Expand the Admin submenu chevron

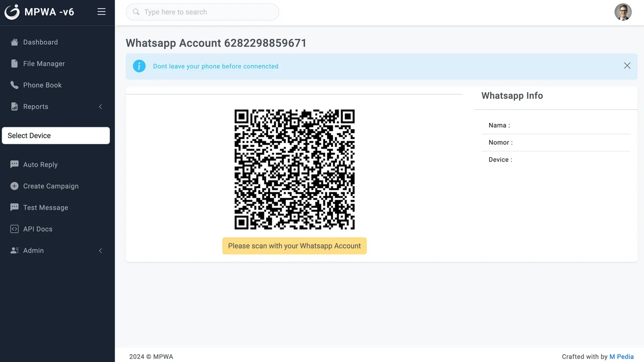[x=100, y=250]
